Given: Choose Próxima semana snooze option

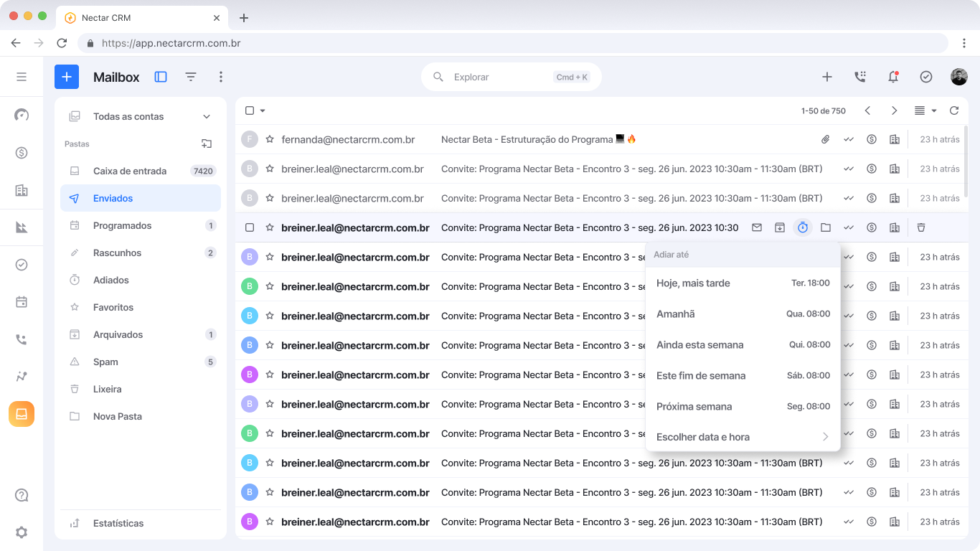Looking at the screenshot, I should (743, 407).
